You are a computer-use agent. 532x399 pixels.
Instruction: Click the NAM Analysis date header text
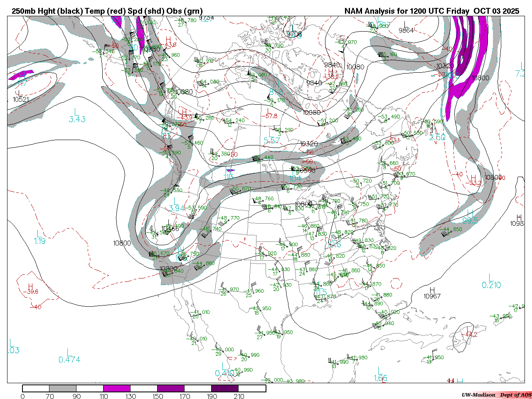pyautogui.click(x=431, y=11)
